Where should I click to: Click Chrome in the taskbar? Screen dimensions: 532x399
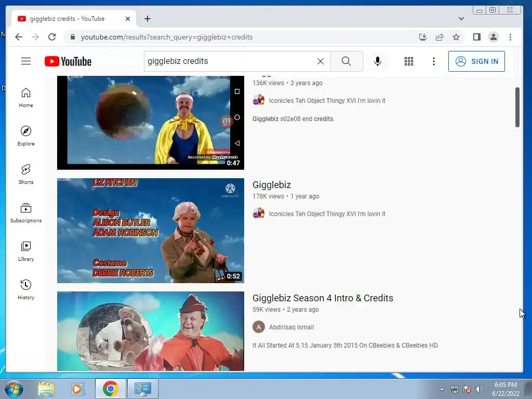(x=110, y=389)
